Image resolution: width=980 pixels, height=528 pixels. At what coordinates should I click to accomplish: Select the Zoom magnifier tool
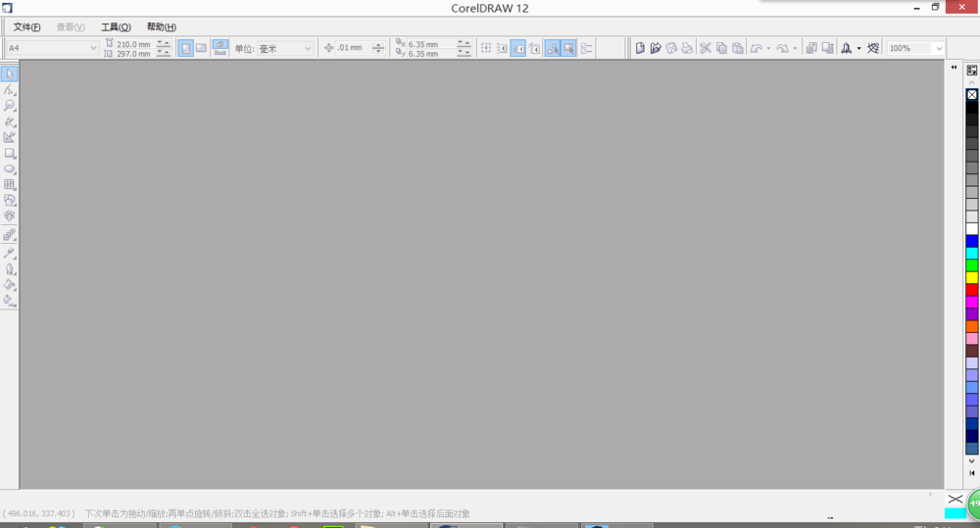pos(10,106)
